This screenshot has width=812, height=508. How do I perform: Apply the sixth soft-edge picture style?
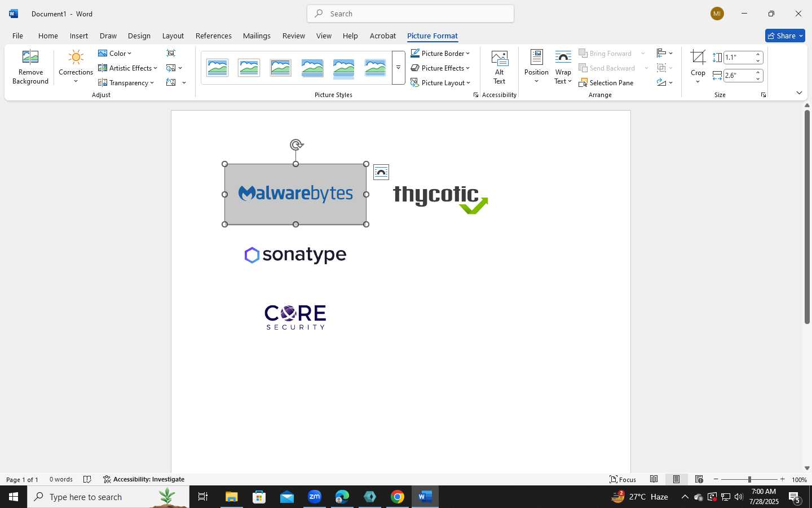[x=376, y=68]
